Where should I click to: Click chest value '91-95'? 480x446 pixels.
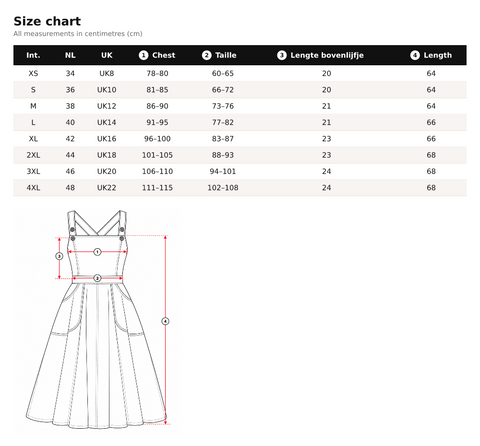click(x=157, y=122)
